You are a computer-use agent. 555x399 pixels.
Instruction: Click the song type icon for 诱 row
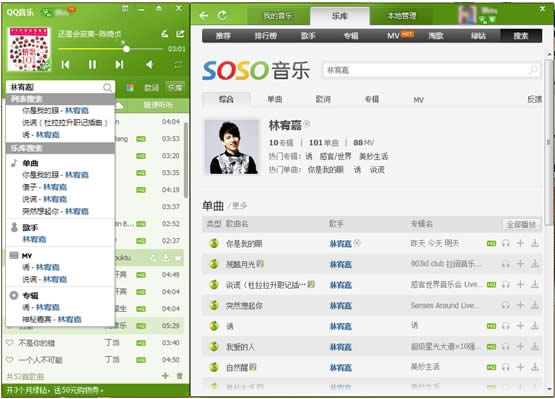[x=213, y=326]
